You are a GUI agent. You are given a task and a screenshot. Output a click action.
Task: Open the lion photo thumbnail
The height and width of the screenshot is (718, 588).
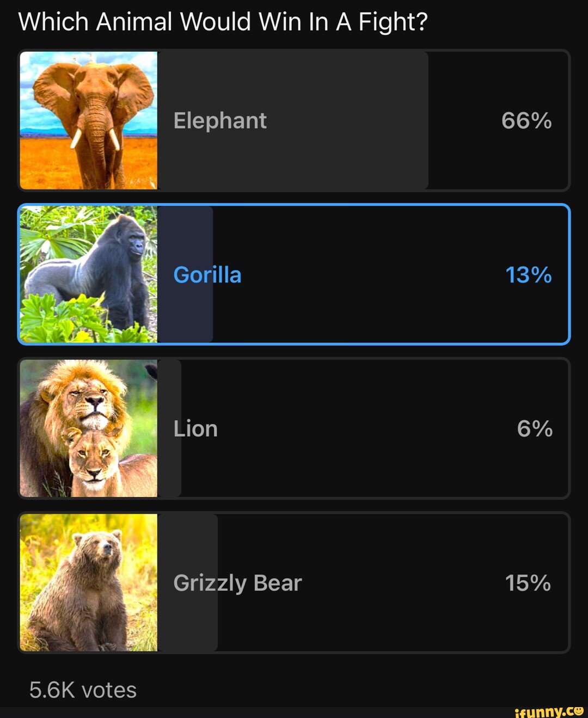tap(89, 428)
